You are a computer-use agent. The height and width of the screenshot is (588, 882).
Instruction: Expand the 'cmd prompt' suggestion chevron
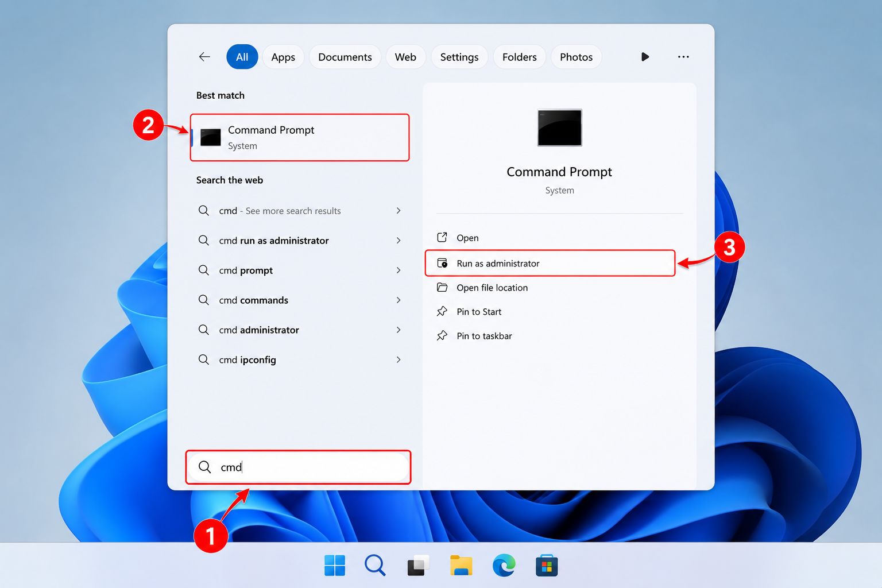(399, 270)
